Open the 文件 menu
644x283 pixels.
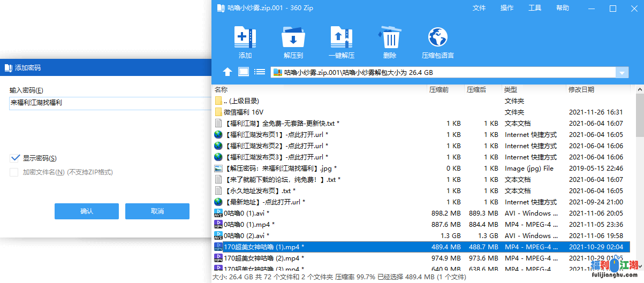pos(479,8)
